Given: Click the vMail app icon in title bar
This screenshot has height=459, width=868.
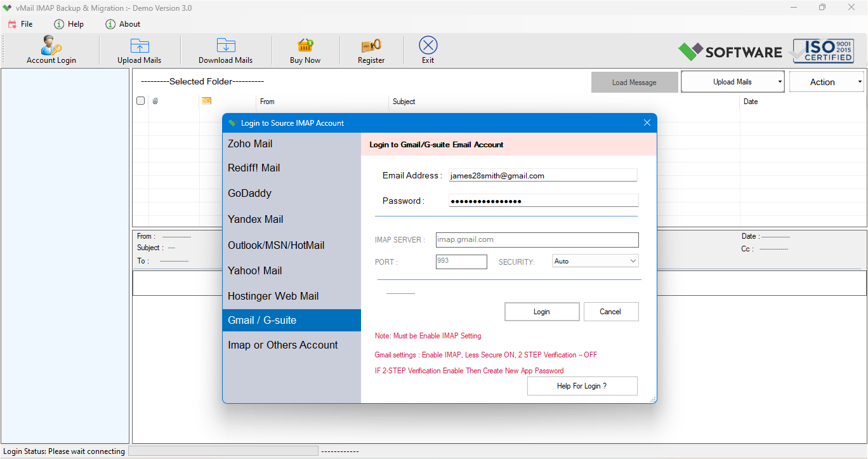Looking at the screenshot, I should click(8, 8).
